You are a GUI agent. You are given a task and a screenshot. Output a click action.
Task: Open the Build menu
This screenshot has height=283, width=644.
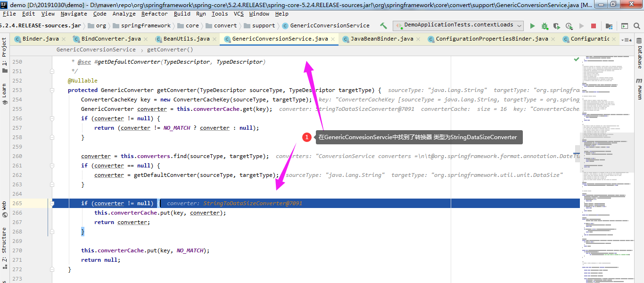click(x=182, y=14)
